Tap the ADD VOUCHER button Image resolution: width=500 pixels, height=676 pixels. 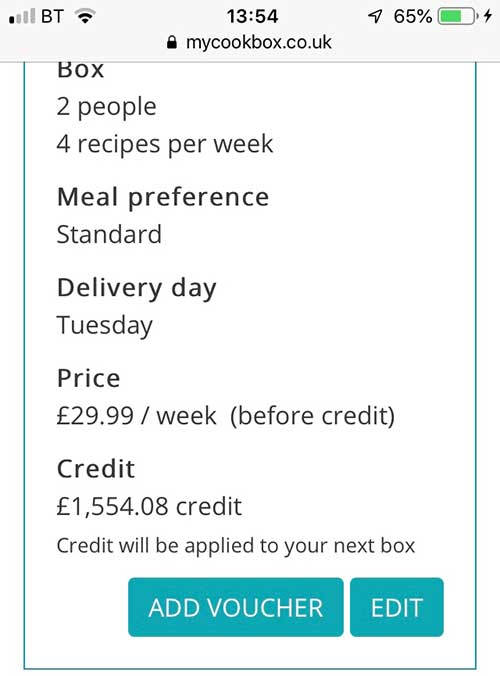(x=235, y=607)
